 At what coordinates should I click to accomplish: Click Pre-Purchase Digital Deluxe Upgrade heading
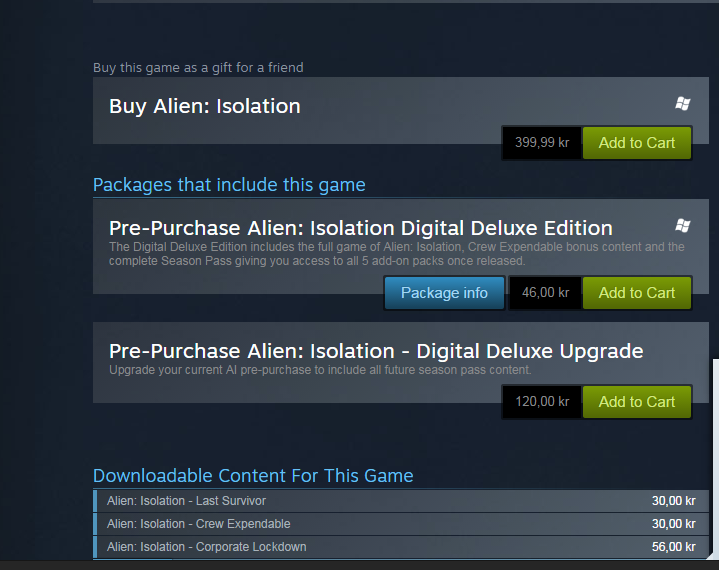tap(376, 351)
